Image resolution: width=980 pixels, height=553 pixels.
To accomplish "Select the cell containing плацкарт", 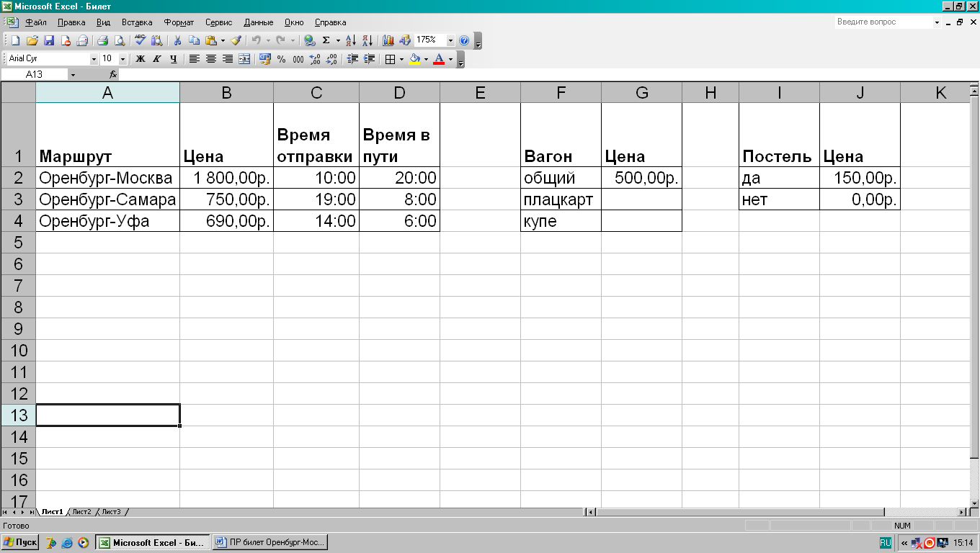I will point(561,199).
